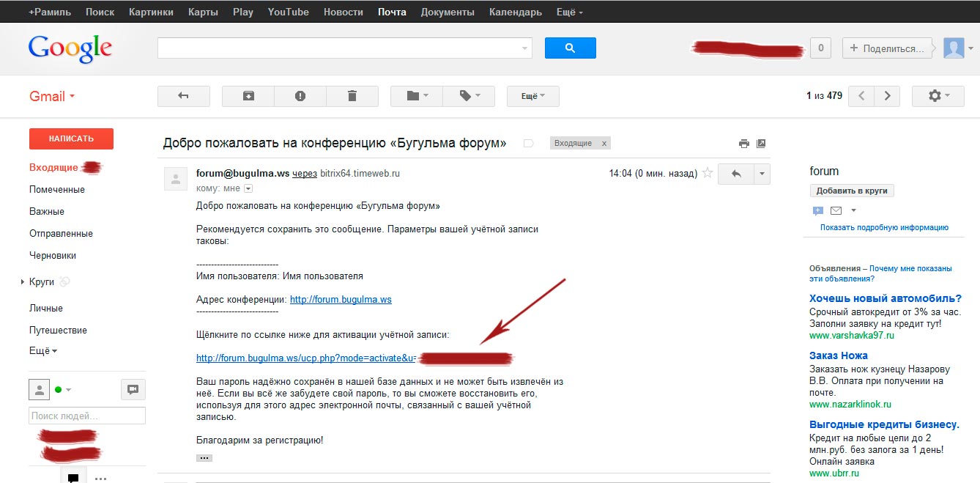Image resolution: width=980 pixels, height=483 pixels.
Task: Open Новости in top bar
Action: click(x=343, y=12)
